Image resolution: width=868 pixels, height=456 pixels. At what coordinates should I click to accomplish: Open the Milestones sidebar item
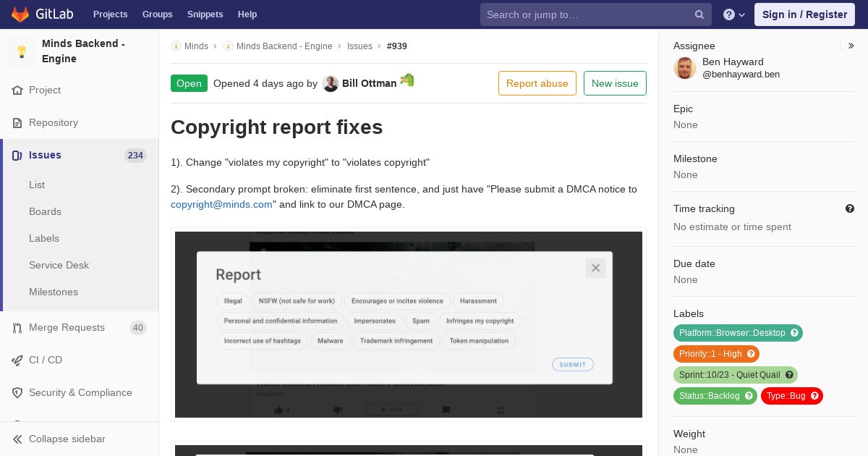54,292
